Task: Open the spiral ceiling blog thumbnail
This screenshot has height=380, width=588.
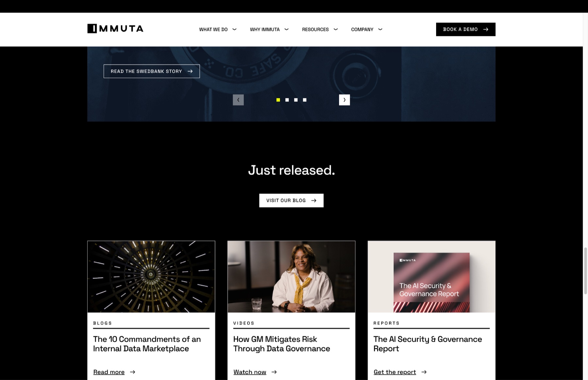Action: click(151, 277)
